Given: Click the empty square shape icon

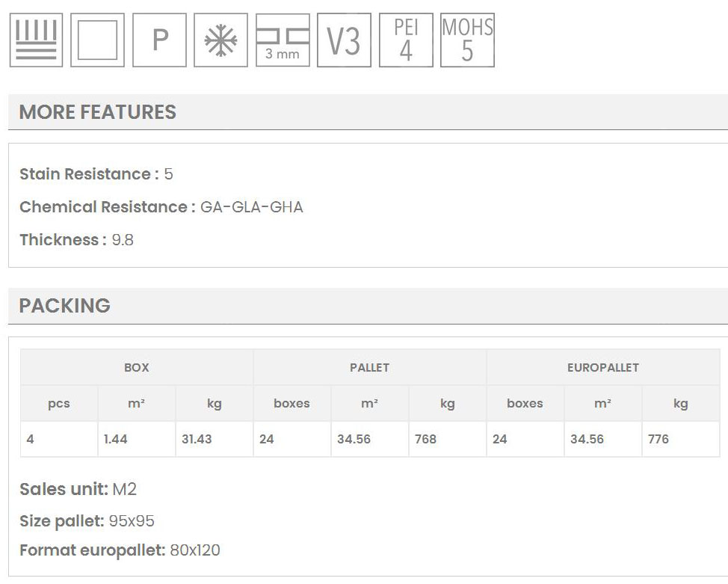Looking at the screenshot, I should point(97,40).
